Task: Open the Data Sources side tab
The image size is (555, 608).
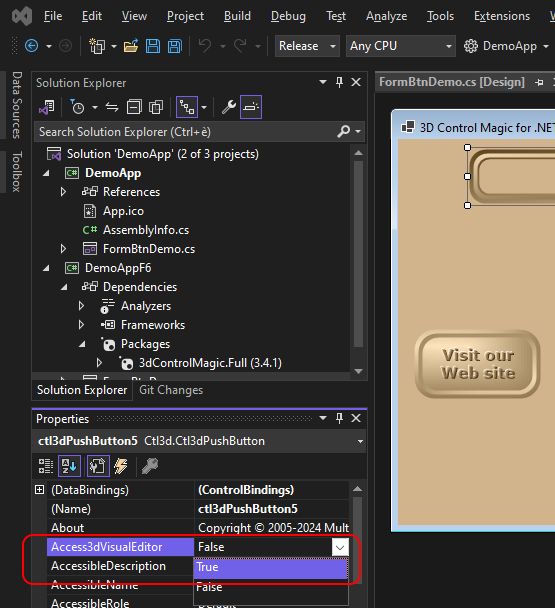Action: (16, 105)
